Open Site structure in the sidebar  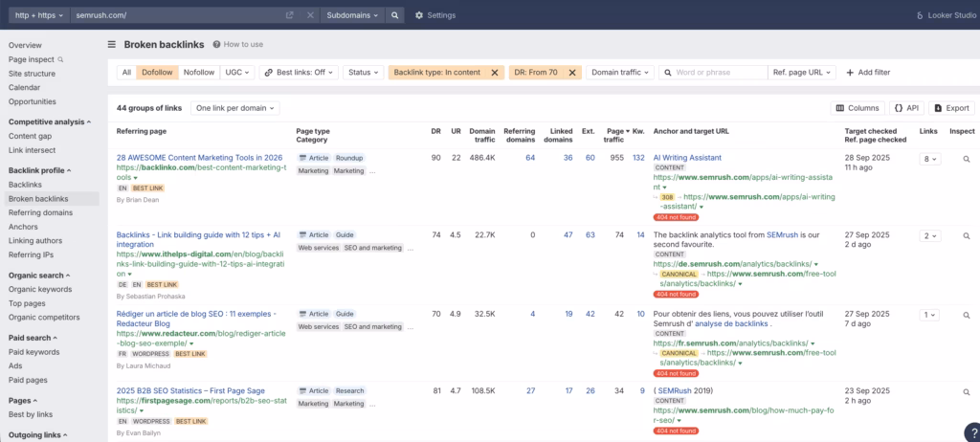(x=32, y=73)
